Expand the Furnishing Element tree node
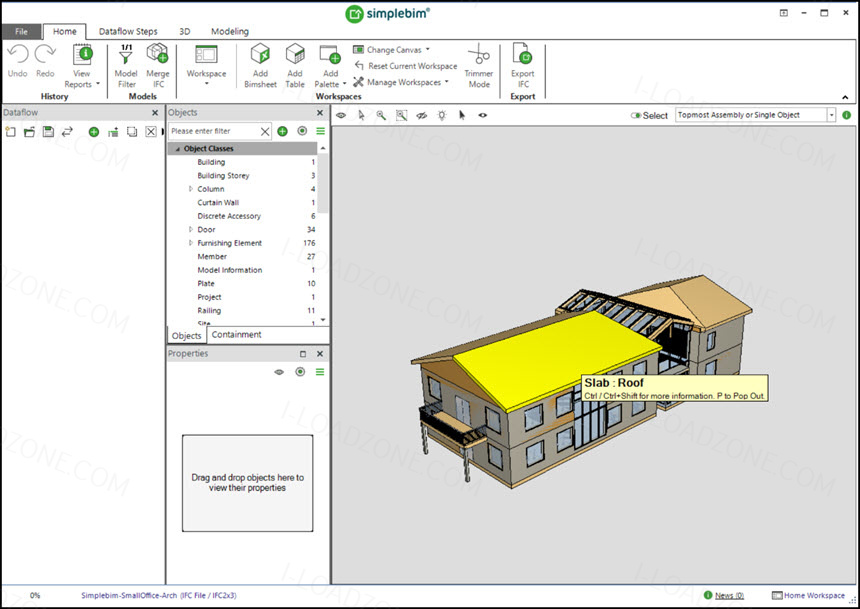Image resolution: width=860 pixels, height=609 pixels. [191, 243]
